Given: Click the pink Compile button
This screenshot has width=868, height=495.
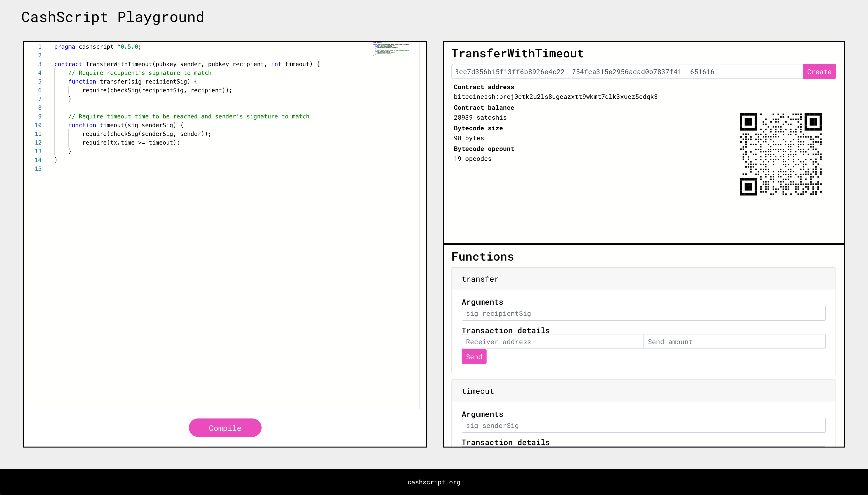Looking at the screenshot, I should (225, 428).
